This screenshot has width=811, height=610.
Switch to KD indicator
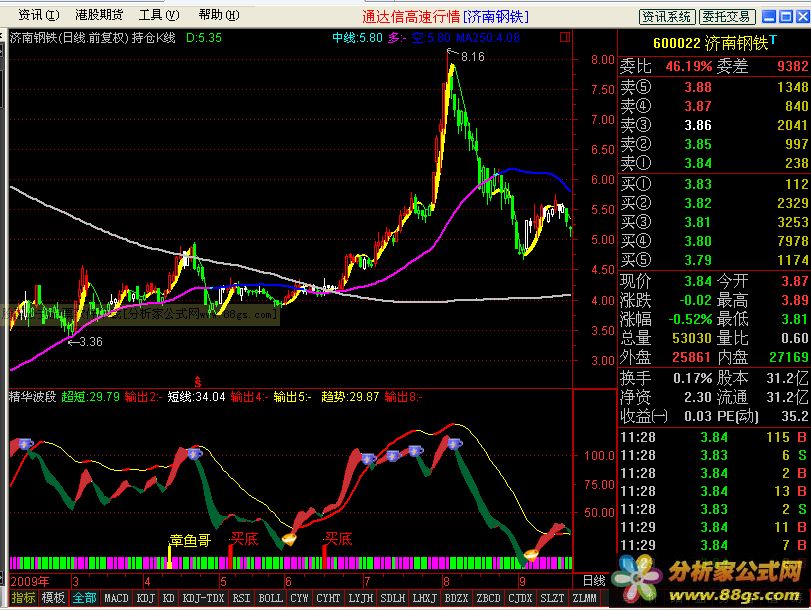click(169, 598)
